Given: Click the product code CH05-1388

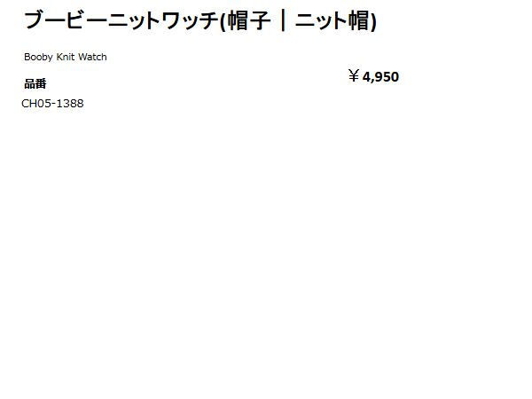Looking at the screenshot, I should pos(52,104).
